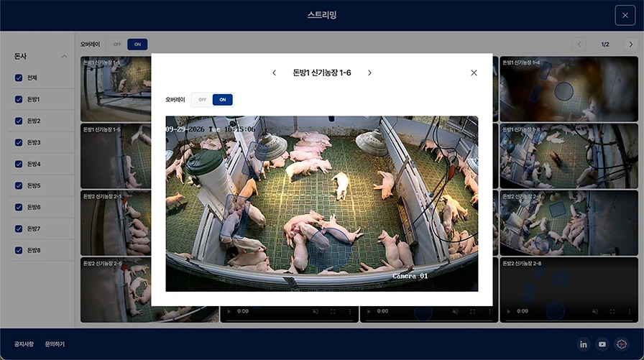Open more options on the 돈방2 신기농장 2-8 video

coord(629,312)
